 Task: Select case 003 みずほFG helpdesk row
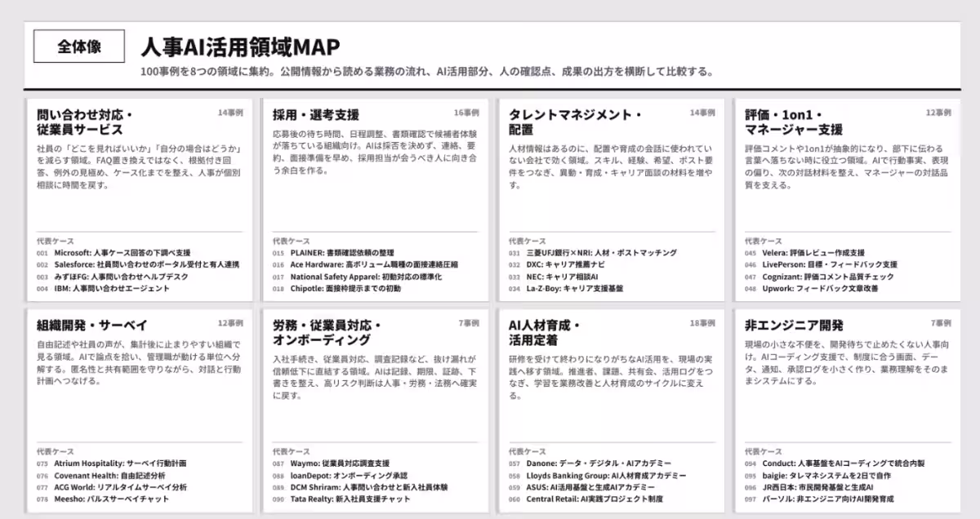[113, 277]
